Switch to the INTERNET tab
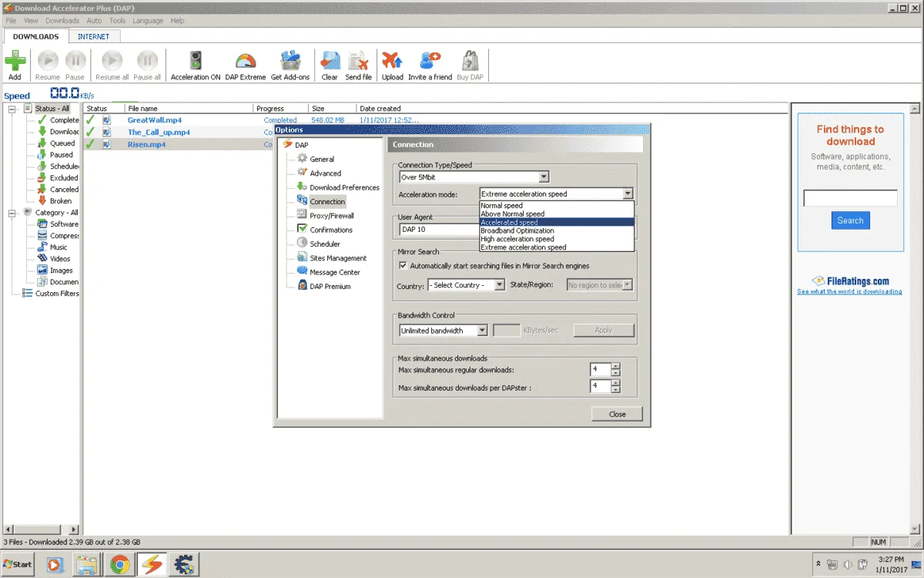 93,36
